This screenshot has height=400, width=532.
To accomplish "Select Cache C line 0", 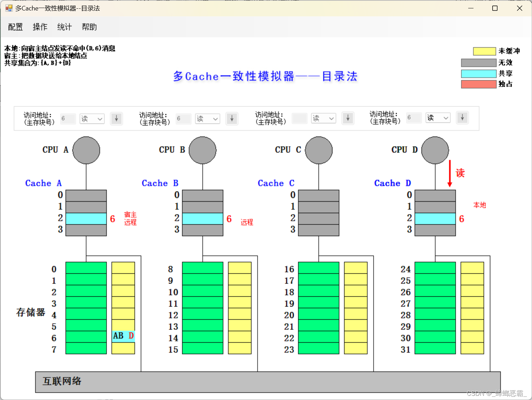I will pos(319,196).
